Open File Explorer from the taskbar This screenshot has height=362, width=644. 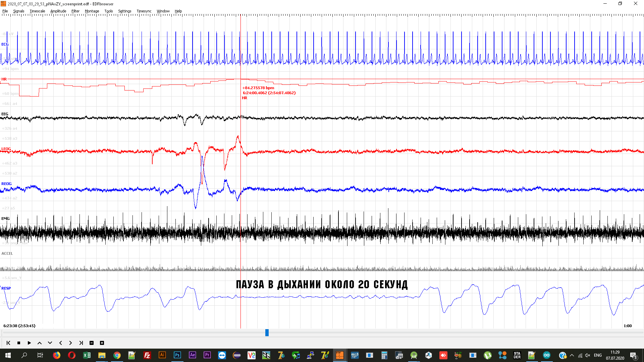click(102, 355)
